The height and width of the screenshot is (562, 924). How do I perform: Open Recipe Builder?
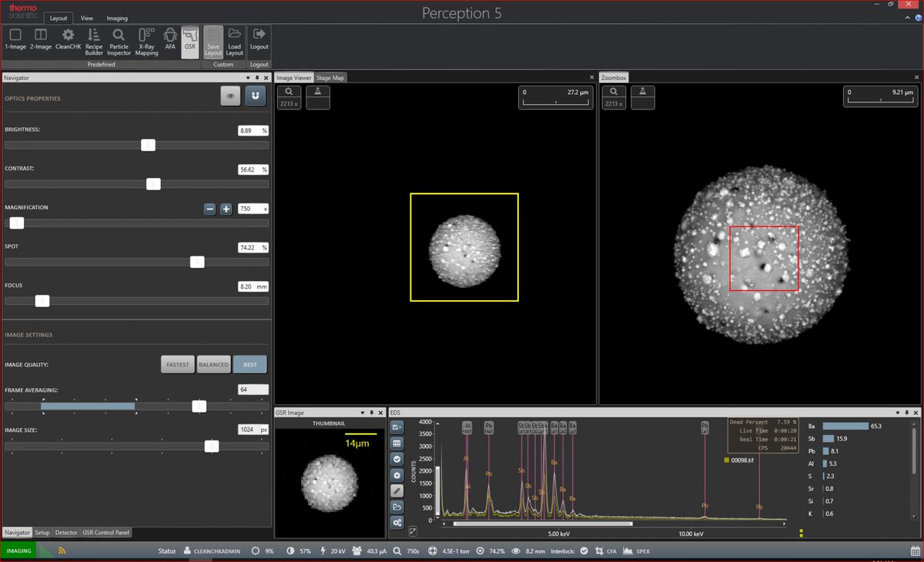(94, 42)
